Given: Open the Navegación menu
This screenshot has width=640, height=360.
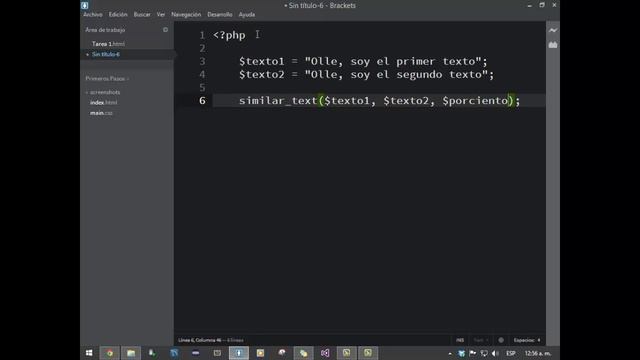Looking at the screenshot, I should 186,14.
